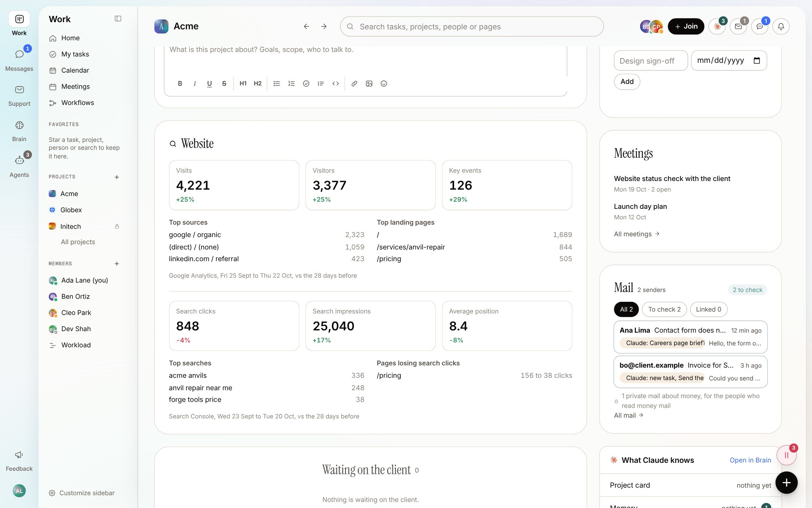This screenshot has height=508, width=812.
Task: Open mail icon in the top bar
Action: coord(738,26)
